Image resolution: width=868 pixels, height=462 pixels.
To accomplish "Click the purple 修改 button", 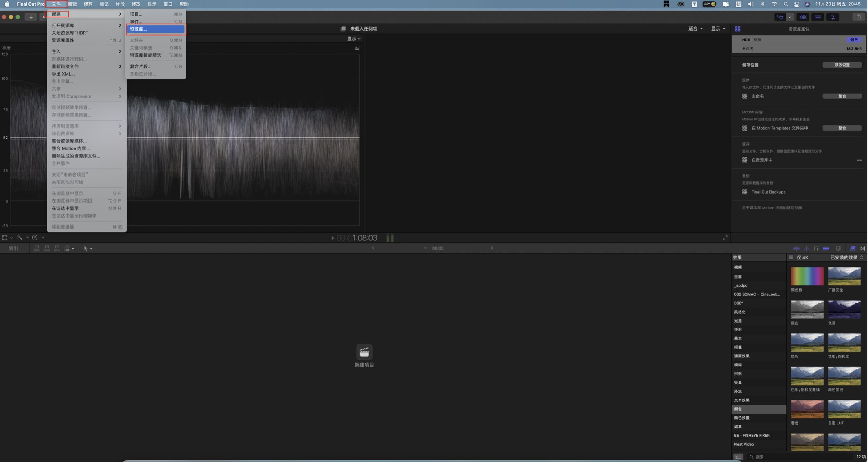I will click(854, 40).
